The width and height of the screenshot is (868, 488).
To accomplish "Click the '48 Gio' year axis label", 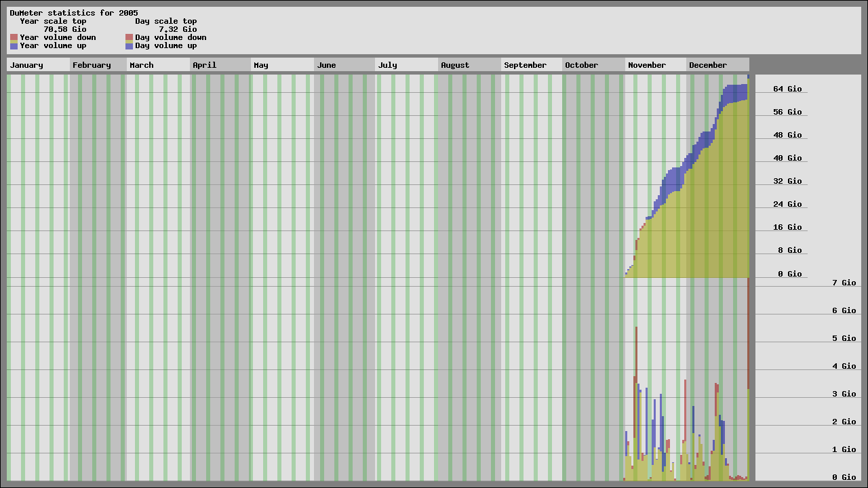I will (787, 135).
